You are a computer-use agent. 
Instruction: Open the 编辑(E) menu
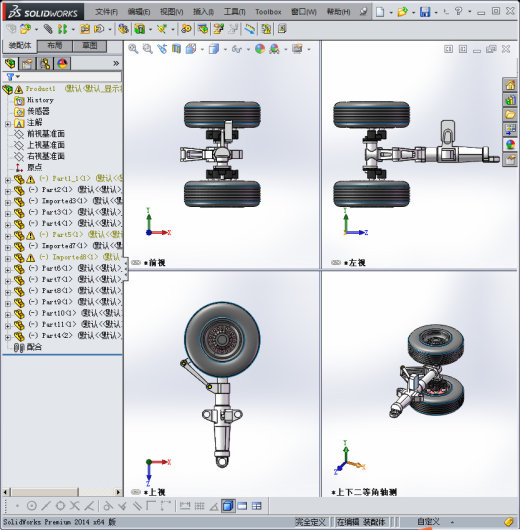tap(139, 12)
